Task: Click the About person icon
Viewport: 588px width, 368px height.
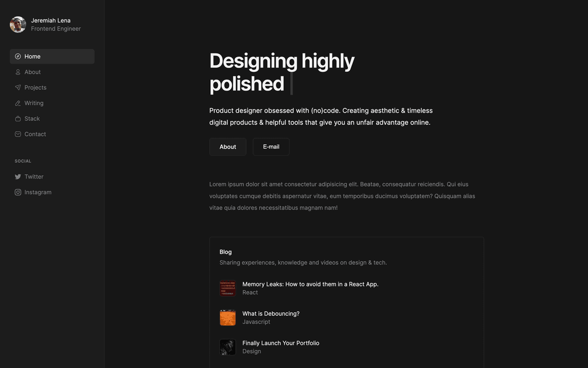Action: 18,72
